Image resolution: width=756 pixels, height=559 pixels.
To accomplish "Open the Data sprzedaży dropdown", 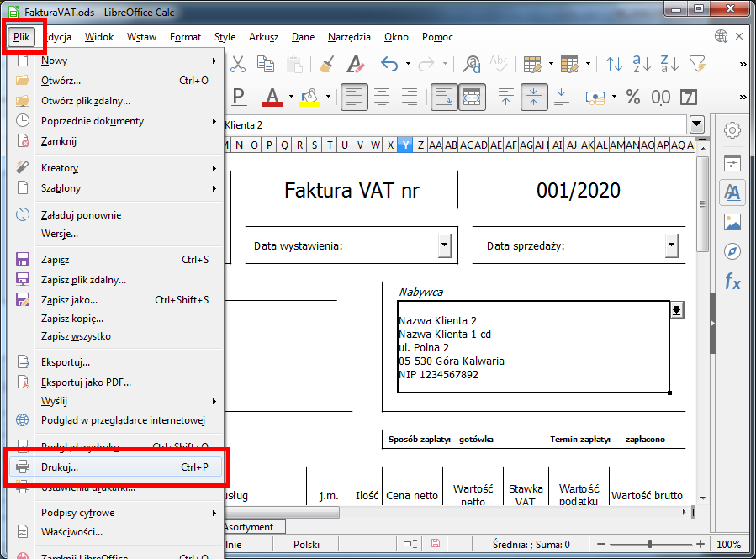I will point(671,245).
